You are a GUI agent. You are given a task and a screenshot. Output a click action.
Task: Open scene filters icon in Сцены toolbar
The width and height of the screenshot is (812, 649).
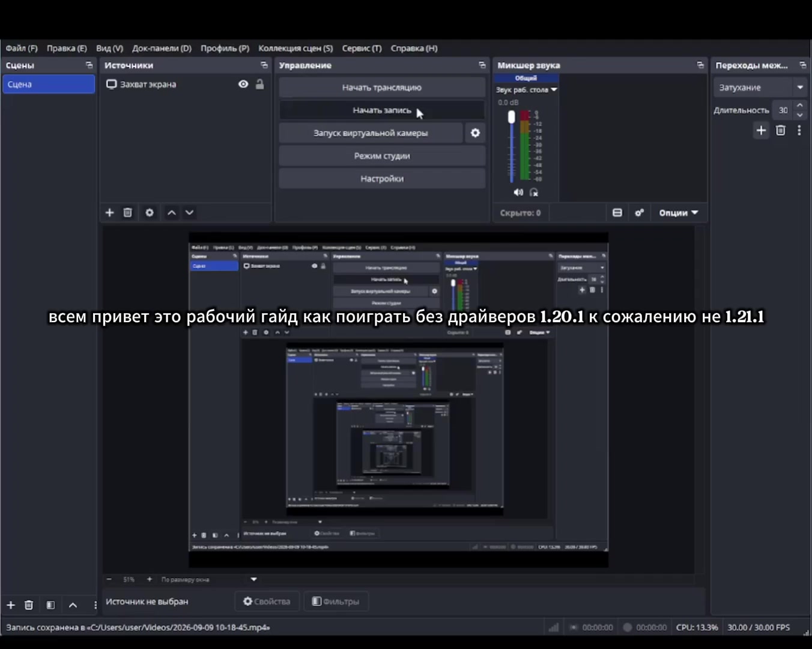(x=50, y=605)
